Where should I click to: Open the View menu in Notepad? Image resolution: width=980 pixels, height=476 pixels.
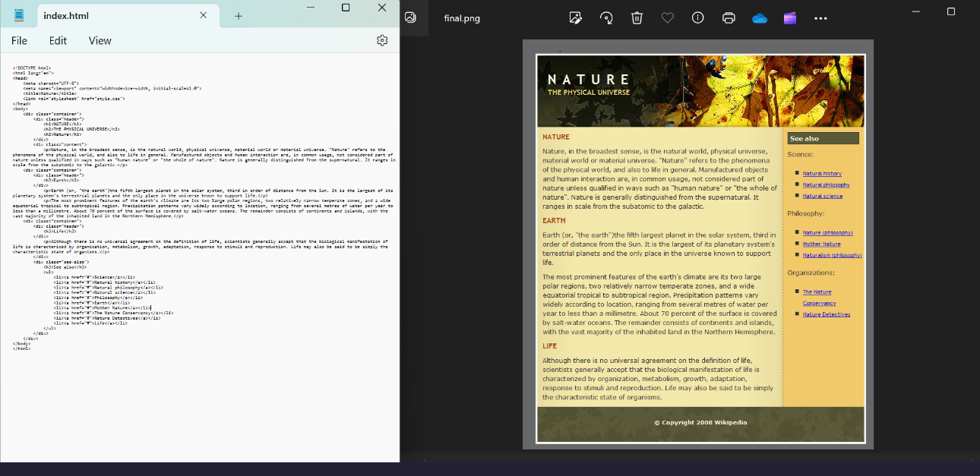pos(99,40)
